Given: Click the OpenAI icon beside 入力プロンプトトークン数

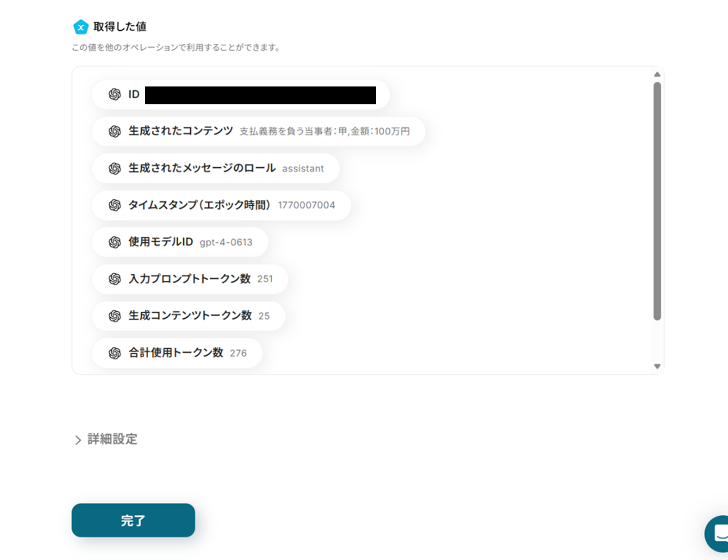Looking at the screenshot, I should [x=114, y=279].
